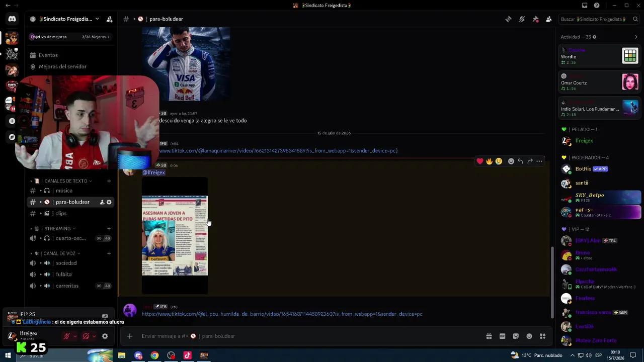Image resolution: width=644 pixels, height=362 pixels.
Task: Open user settings gear icon
Action: tap(105, 336)
